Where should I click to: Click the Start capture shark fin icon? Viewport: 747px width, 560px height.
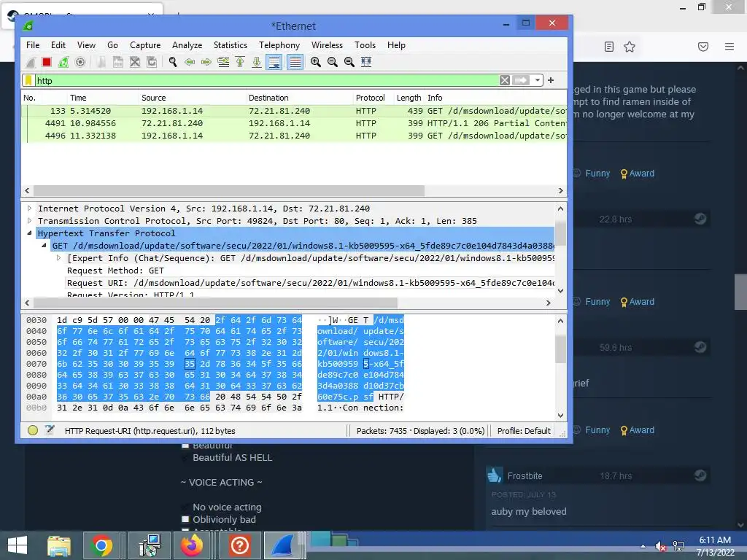click(31, 62)
